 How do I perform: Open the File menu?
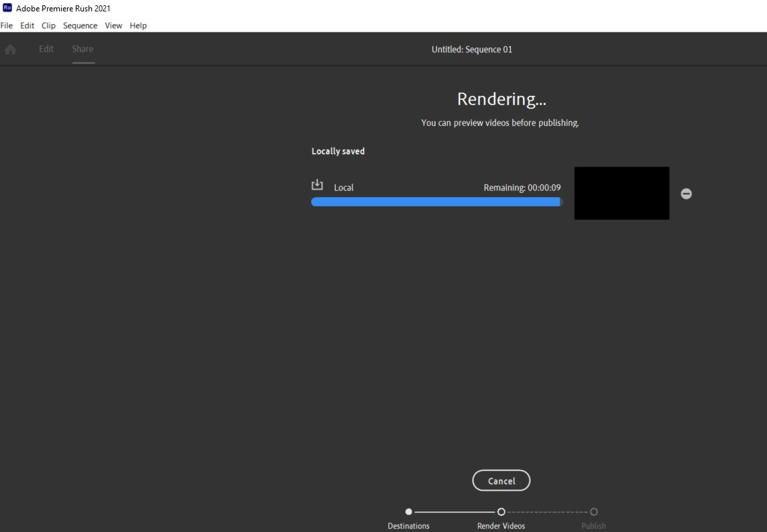coord(6,25)
